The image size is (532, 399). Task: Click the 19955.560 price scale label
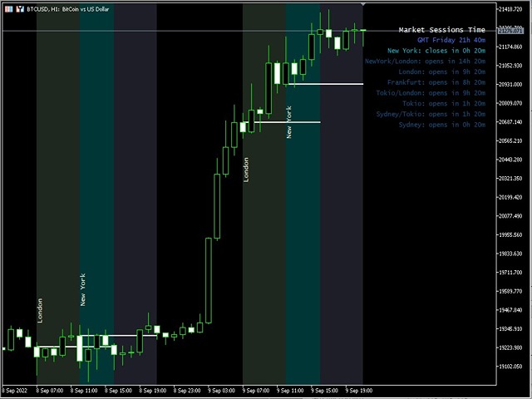[x=510, y=234]
